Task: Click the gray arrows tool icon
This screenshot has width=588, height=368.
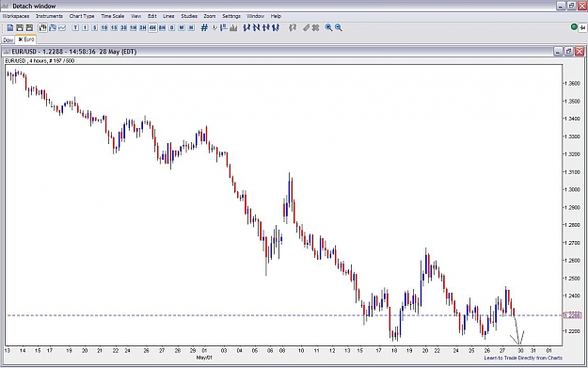Action: click(293, 27)
